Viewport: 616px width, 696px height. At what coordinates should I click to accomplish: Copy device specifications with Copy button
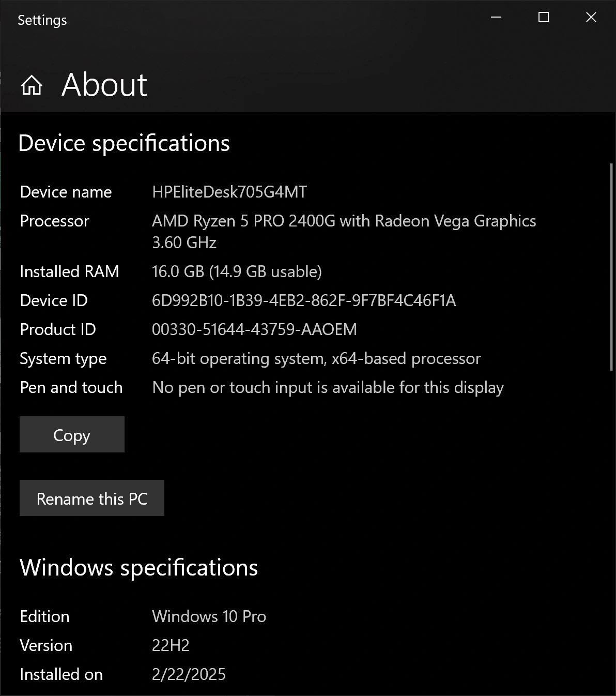click(72, 434)
